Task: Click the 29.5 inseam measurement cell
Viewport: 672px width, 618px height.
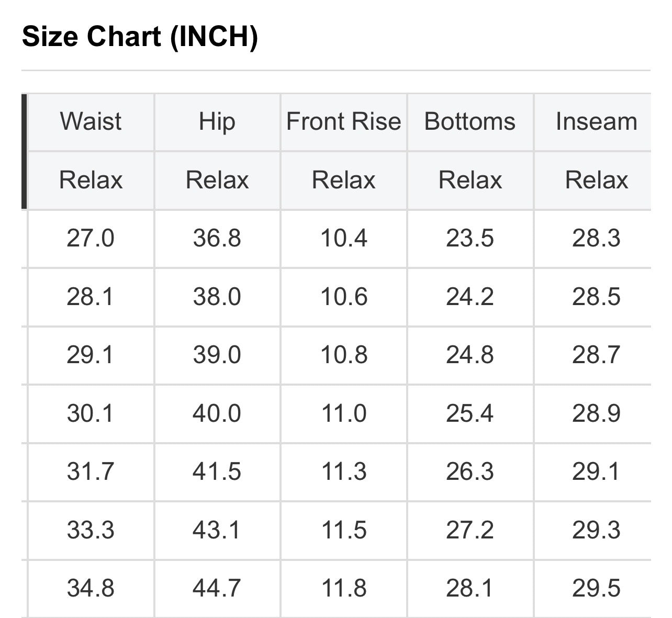Action: tap(597, 588)
